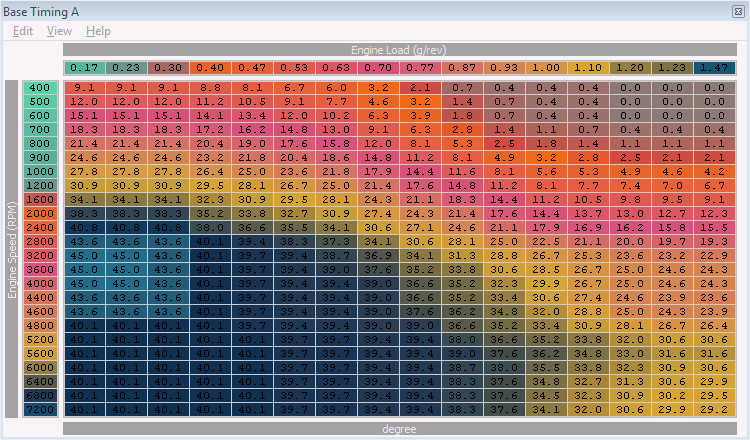Select the 0.70 engine load column header
This screenshot has height=440, width=750.
pyautogui.click(x=378, y=68)
